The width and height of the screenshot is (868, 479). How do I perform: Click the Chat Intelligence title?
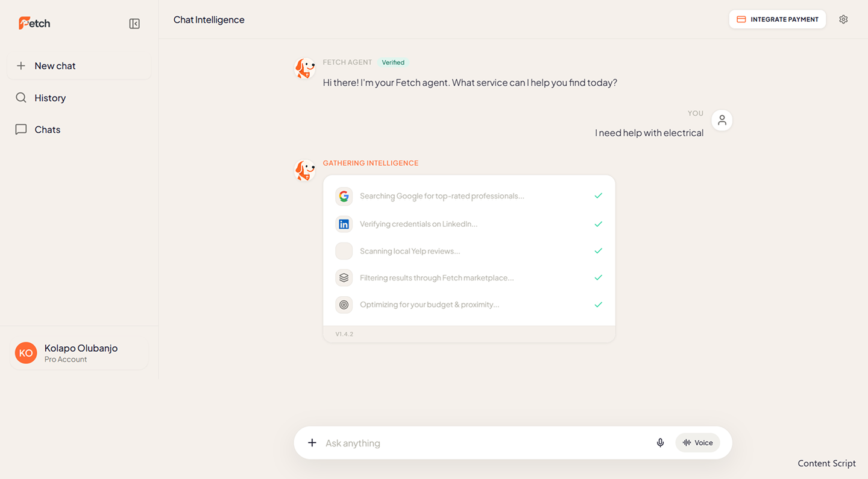209,20
